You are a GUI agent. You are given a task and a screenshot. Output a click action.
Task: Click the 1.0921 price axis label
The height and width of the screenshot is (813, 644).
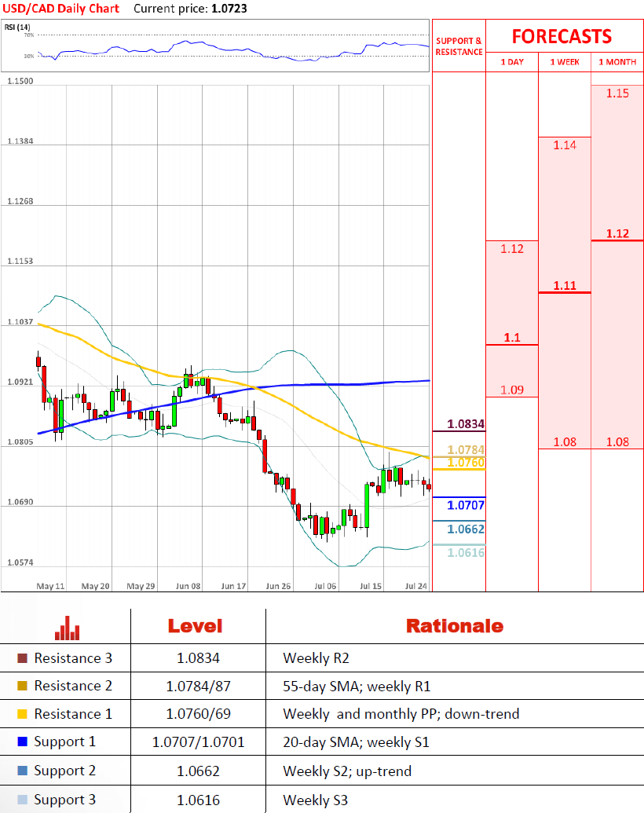tap(20, 382)
